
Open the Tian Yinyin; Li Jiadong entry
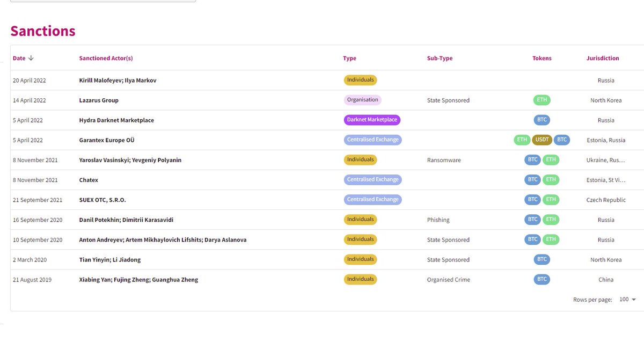tap(110, 259)
